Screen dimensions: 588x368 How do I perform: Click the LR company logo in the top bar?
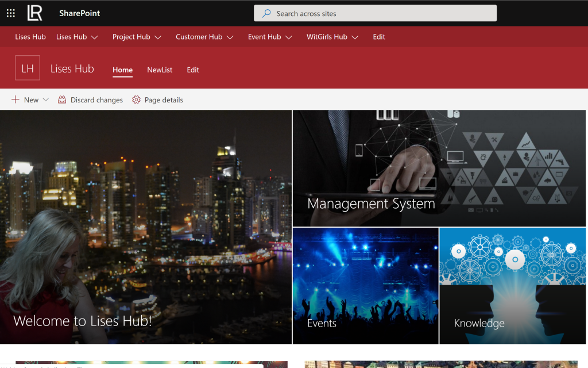click(34, 13)
